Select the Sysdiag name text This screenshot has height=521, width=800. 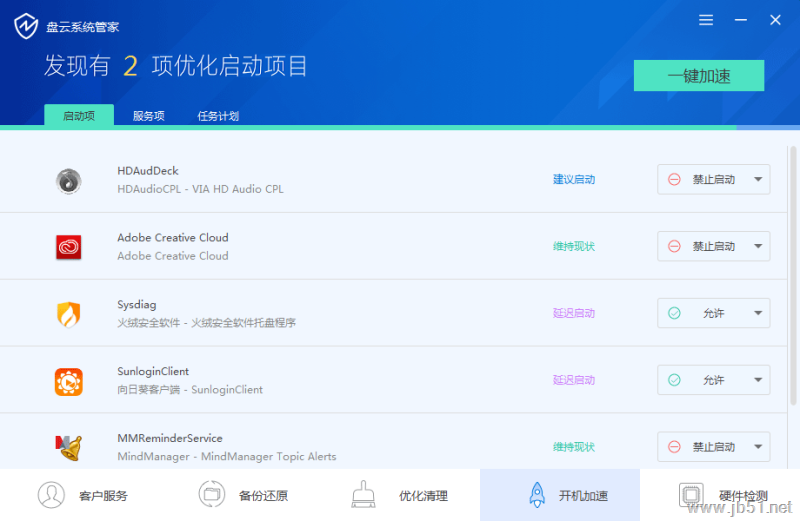[x=137, y=305]
